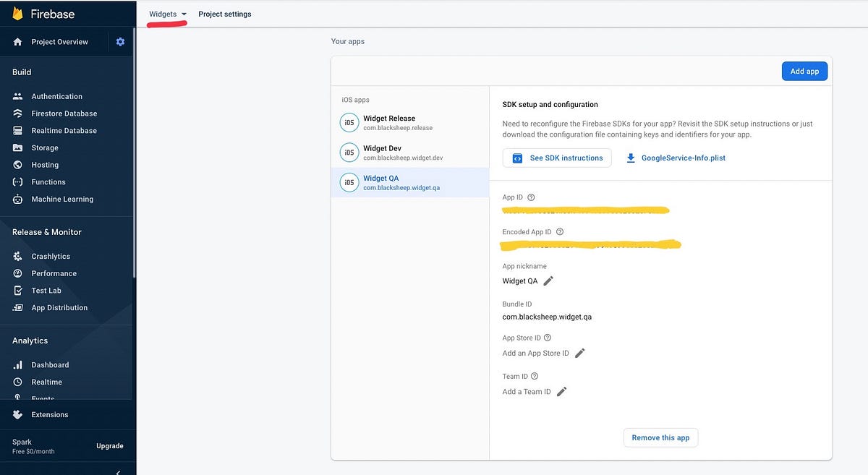The height and width of the screenshot is (475, 868).
Task: Click Team ID help question icon
Action: pos(535,377)
